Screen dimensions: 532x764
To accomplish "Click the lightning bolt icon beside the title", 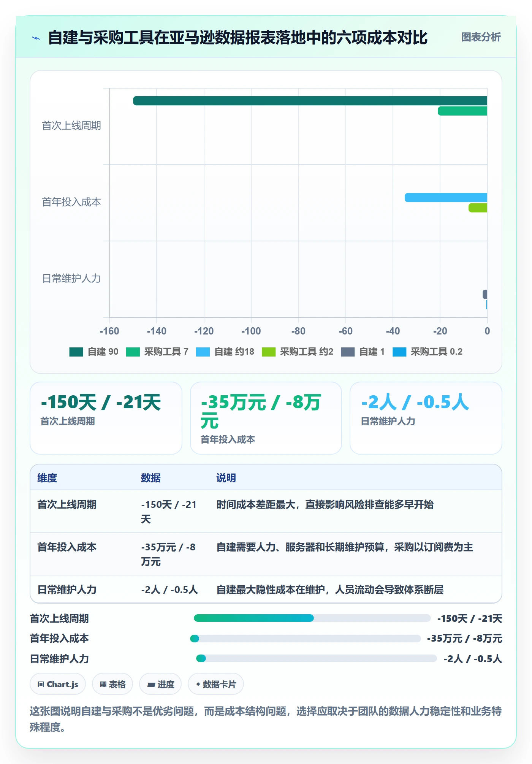I will [x=36, y=38].
